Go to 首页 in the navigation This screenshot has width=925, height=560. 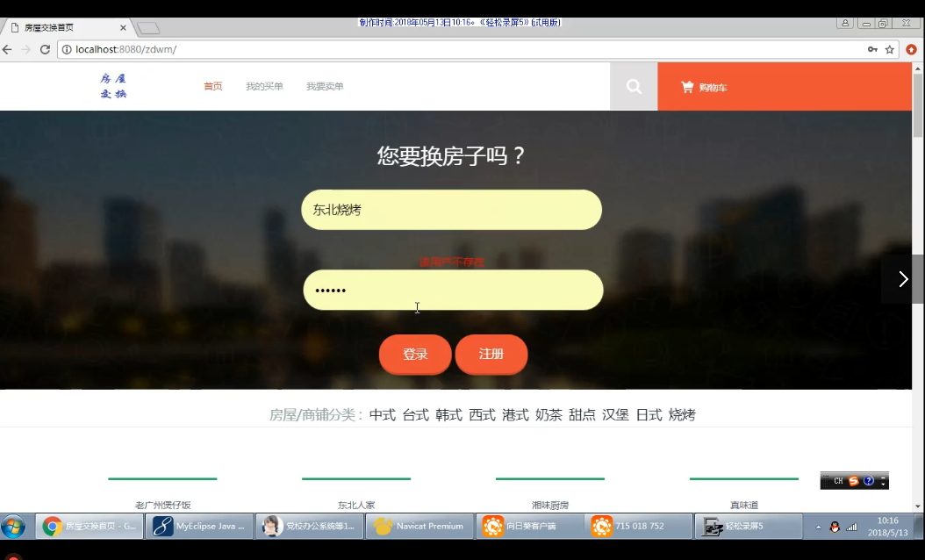213,86
